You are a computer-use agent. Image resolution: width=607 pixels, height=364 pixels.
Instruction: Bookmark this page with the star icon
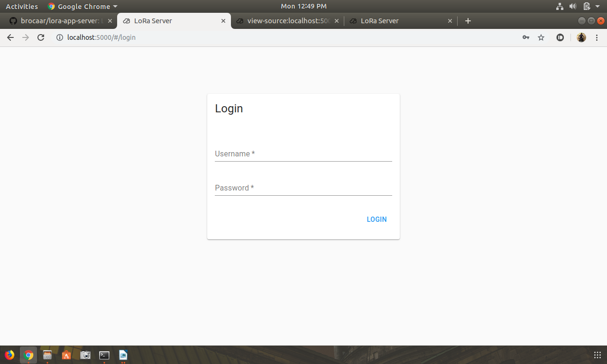click(x=541, y=37)
